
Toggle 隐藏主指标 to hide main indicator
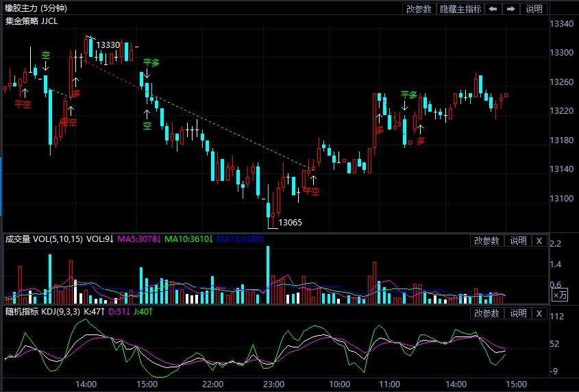460,9
